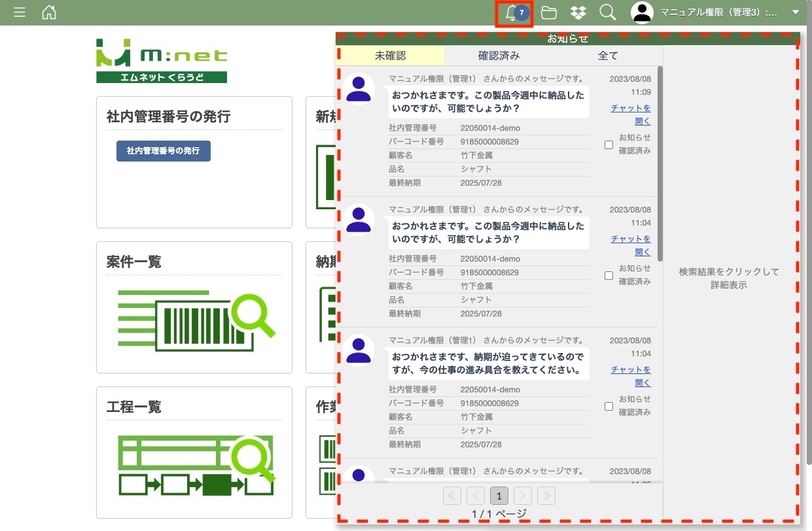
Task: Switch to the 全て tab
Action: [x=608, y=56]
